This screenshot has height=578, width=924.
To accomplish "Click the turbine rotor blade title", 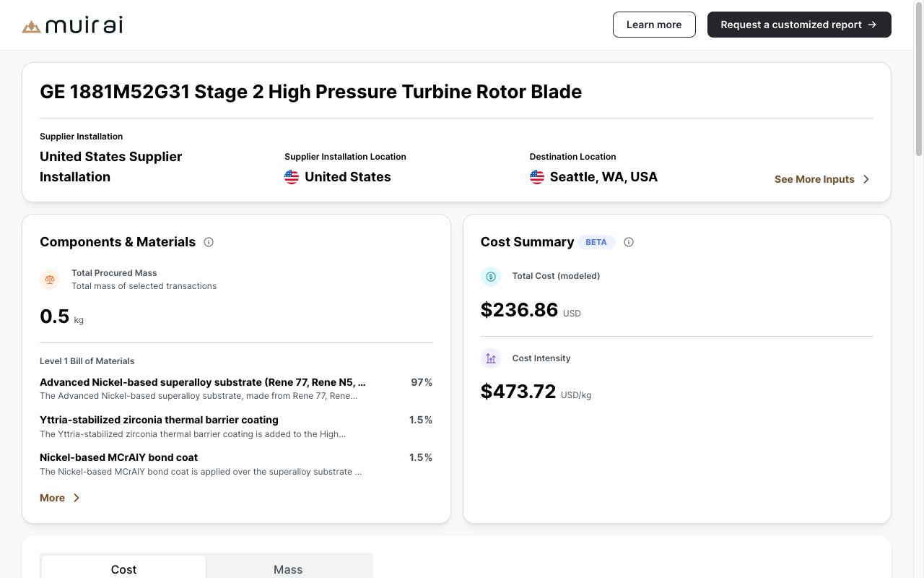I will (x=310, y=92).
